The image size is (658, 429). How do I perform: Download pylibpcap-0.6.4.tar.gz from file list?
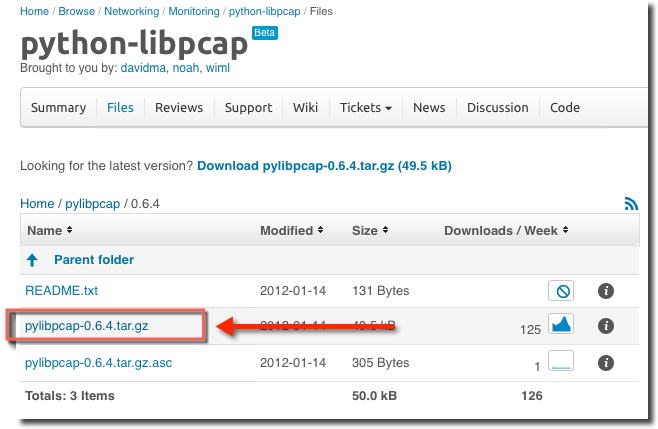[86, 326]
